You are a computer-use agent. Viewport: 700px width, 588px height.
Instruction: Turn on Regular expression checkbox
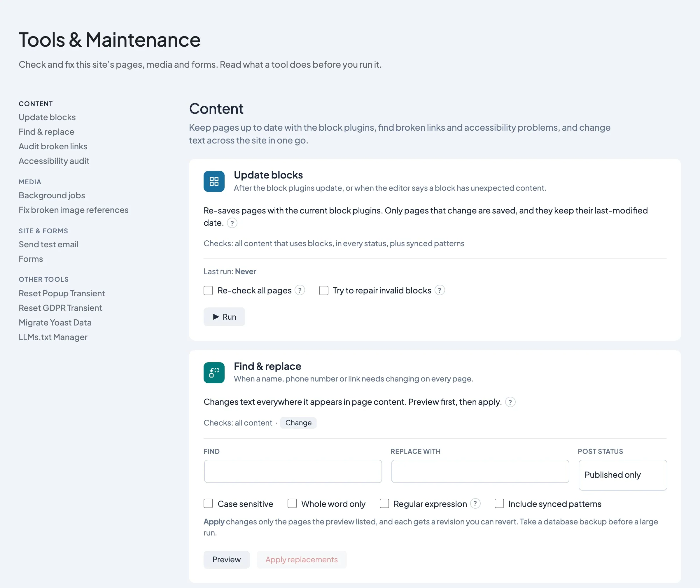point(384,503)
